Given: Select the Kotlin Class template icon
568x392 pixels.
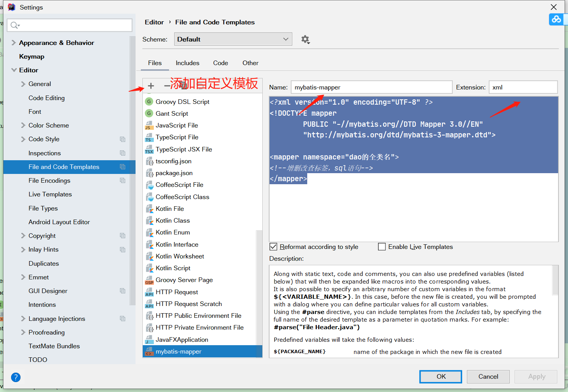Looking at the screenshot, I should (x=149, y=221).
